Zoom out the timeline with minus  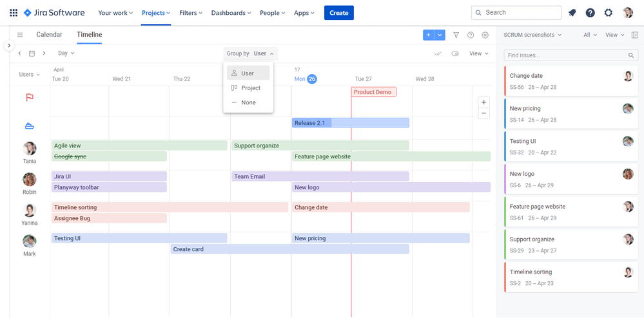pos(484,113)
